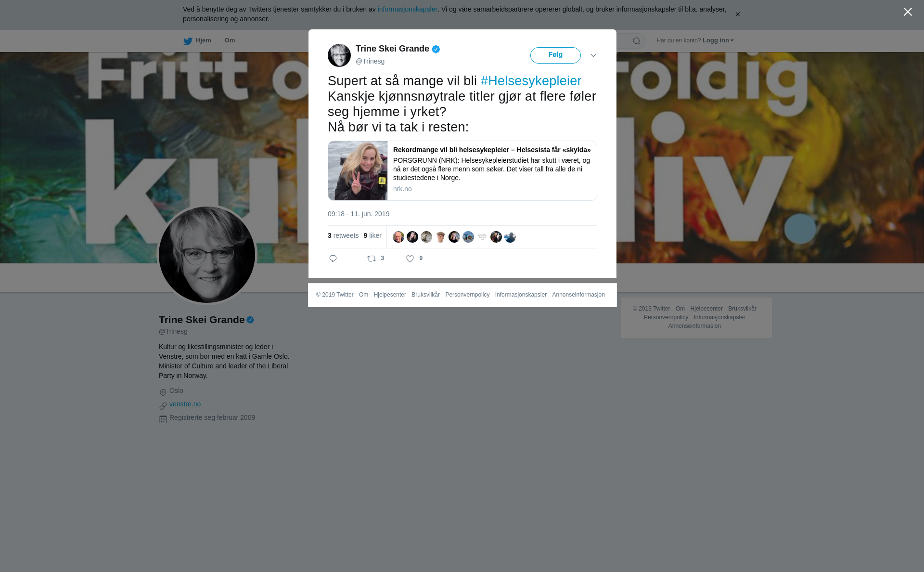Open the #Helsesykepleier hashtag link

click(531, 81)
